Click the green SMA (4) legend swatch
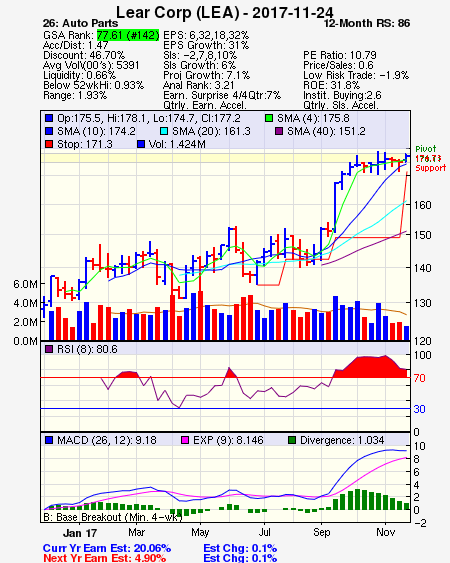This screenshot has height=563, width=450. click(269, 118)
